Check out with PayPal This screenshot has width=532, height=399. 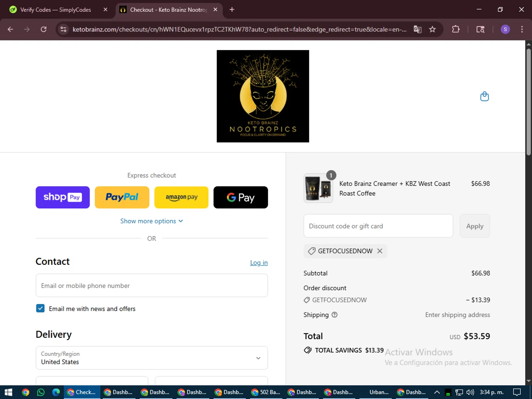tap(122, 197)
